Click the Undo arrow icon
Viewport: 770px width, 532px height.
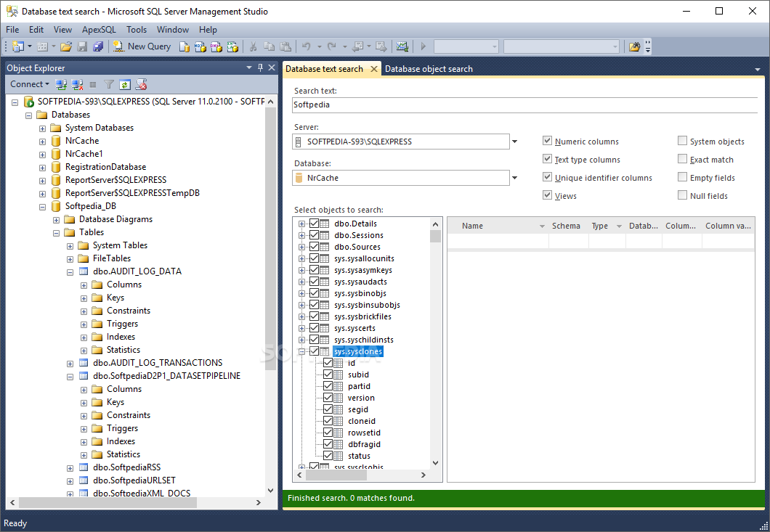307,46
